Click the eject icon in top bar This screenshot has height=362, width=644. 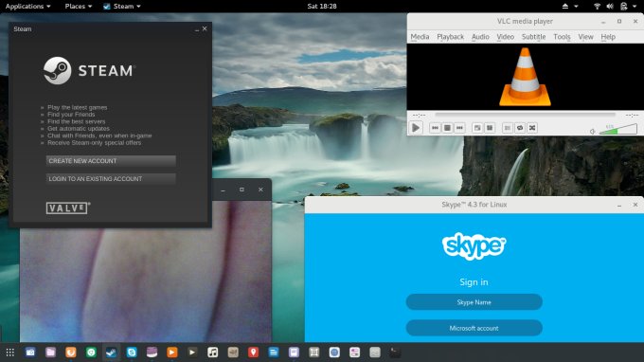[565, 7]
